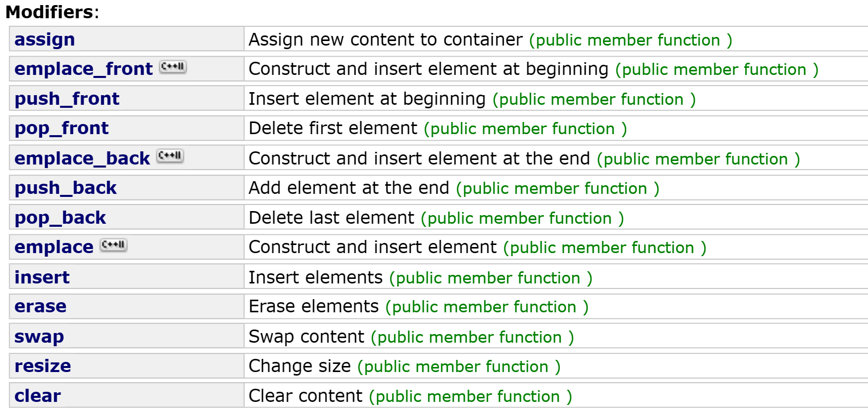Viewport: 868px width, 410px height.
Task: Open the emplace_front link
Action: coord(83,69)
